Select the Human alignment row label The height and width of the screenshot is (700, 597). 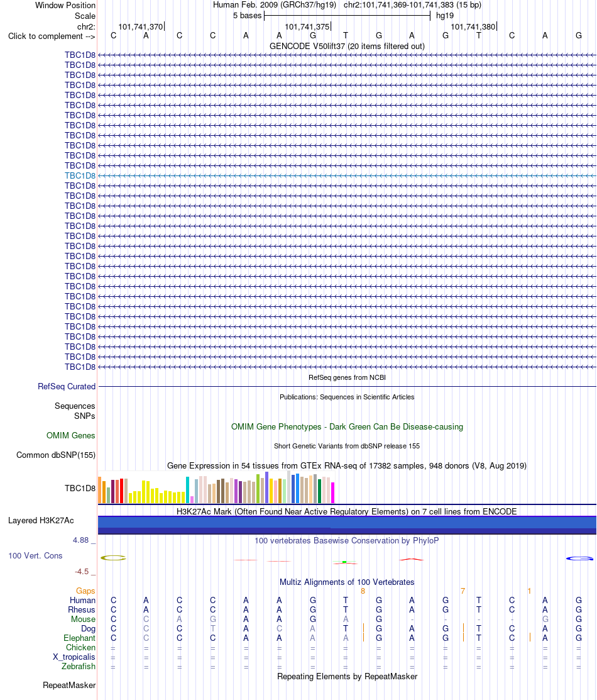(x=82, y=601)
